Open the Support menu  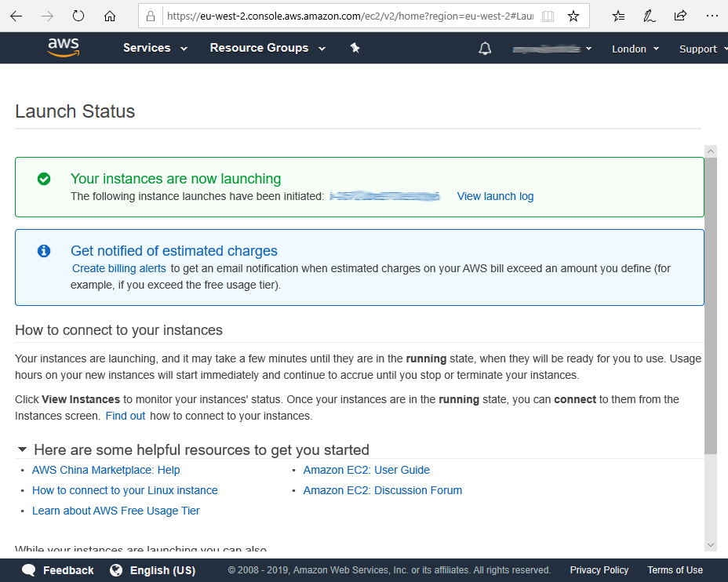tap(702, 49)
